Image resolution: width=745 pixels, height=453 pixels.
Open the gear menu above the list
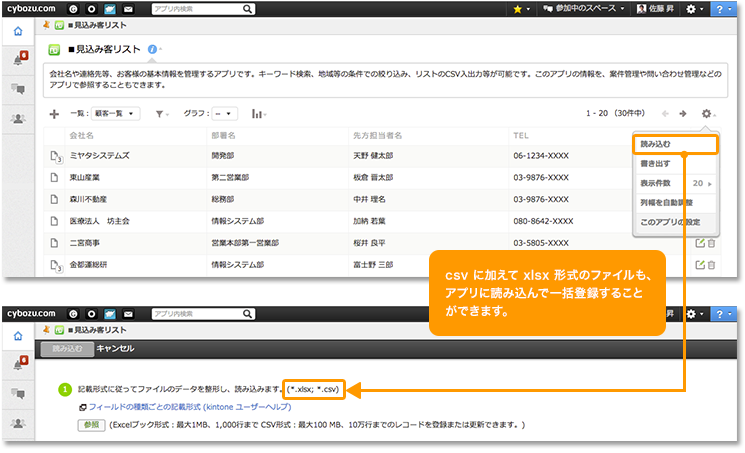point(708,114)
